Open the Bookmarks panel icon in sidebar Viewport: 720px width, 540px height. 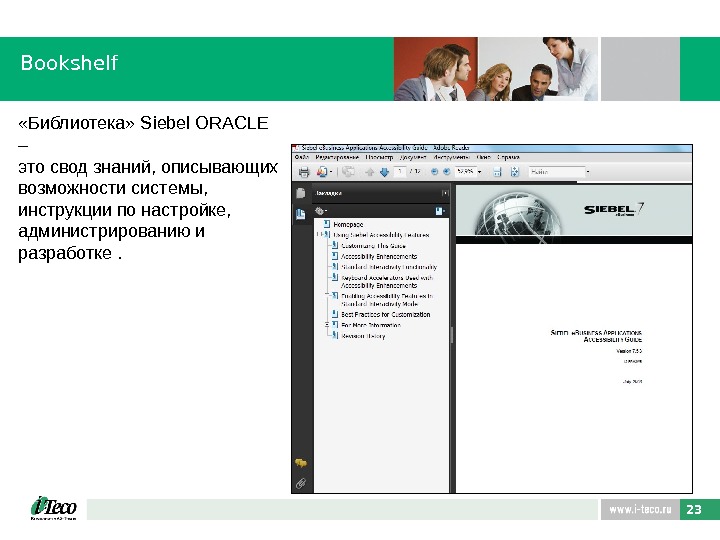[x=301, y=214]
